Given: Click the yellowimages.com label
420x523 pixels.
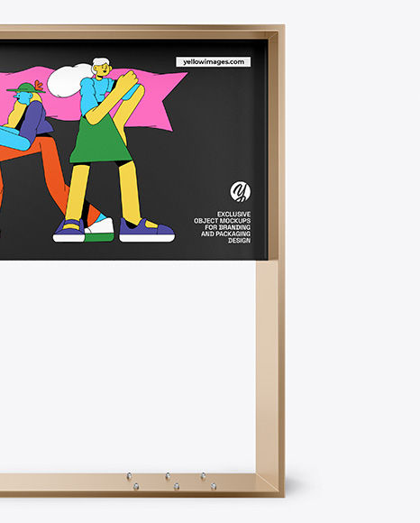Looking at the screenshot, I should (214, 61).
